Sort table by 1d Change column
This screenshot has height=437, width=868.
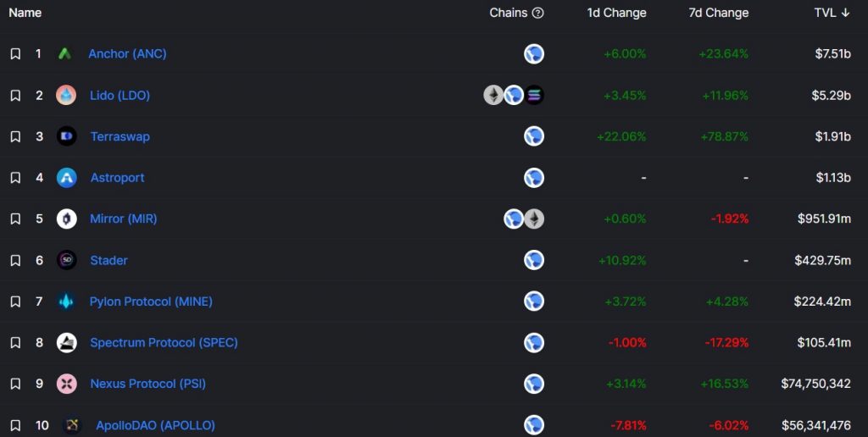[x=616, y=13]
